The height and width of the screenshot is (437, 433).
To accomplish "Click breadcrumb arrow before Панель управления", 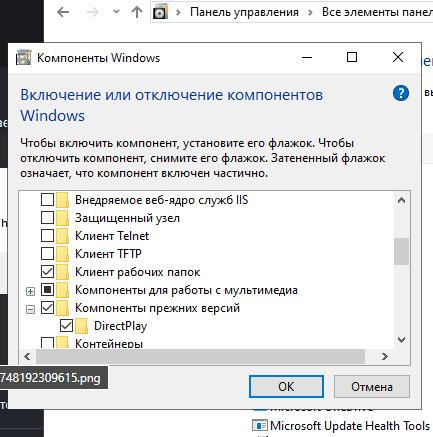I will click(178, 13).
